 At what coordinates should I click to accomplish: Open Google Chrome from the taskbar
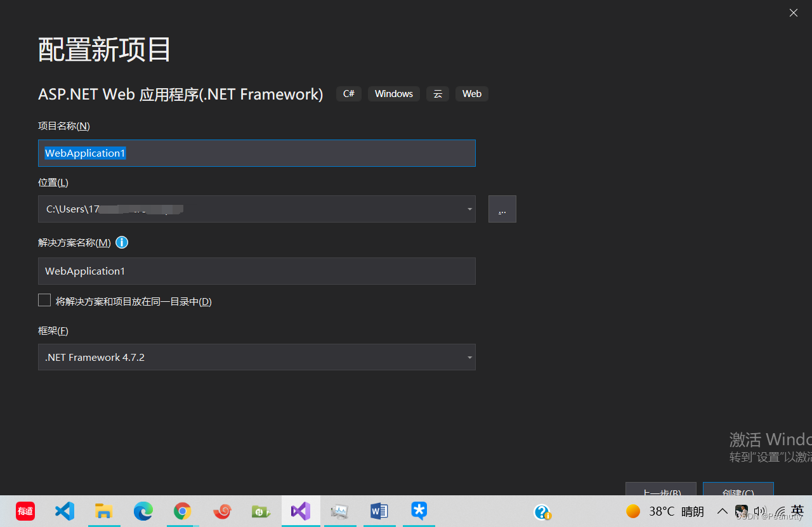[x=182, y=511]
